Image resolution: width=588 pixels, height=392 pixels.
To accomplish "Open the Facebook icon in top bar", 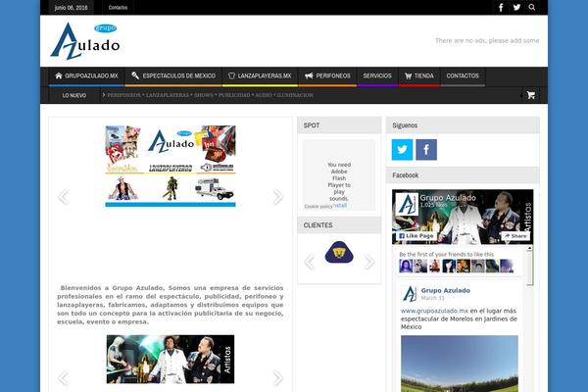I will 501,8.
